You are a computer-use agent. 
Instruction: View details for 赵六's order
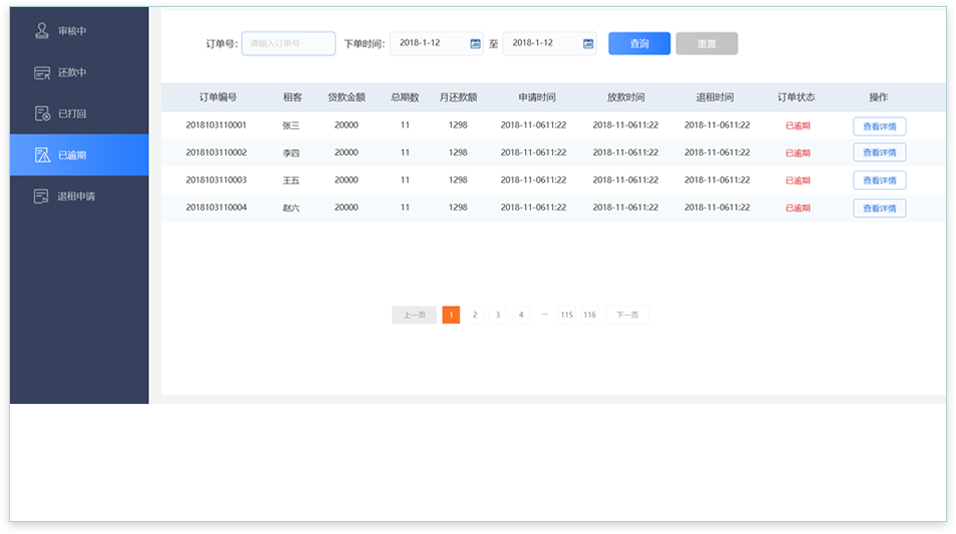(x=879, y=208)
